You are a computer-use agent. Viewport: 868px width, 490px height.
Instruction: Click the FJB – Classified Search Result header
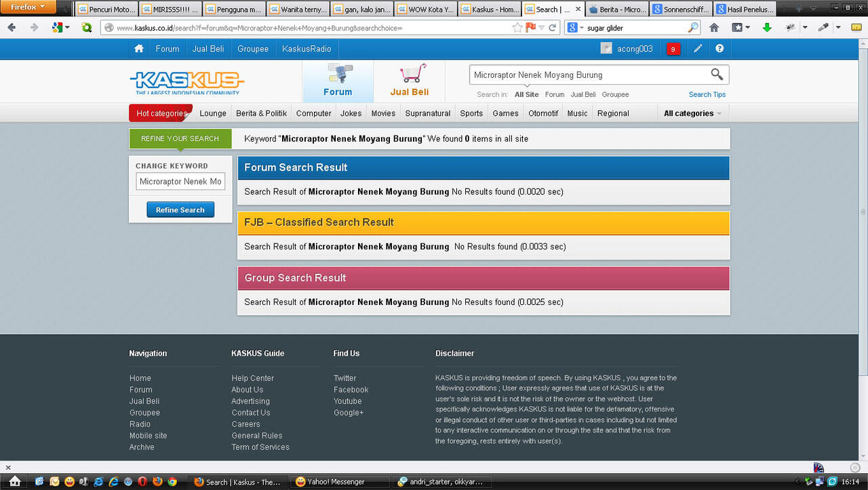tap(484, 222)
